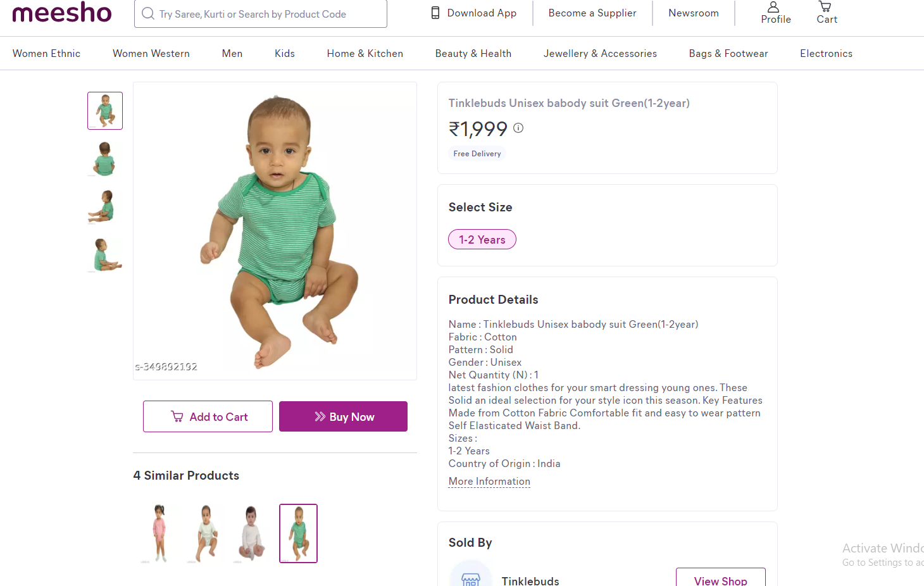
Task: Click the Profile icon
Action: pyautogui.click(x=773, y=8)
